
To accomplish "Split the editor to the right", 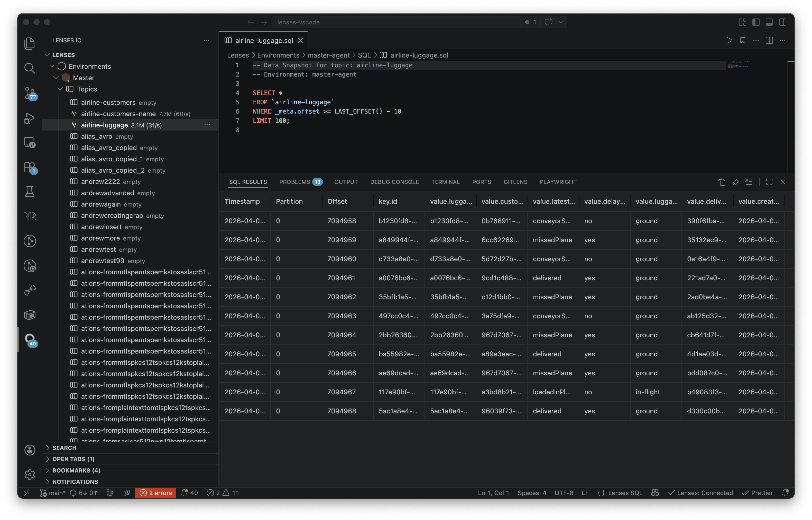I will pos(769,41).
